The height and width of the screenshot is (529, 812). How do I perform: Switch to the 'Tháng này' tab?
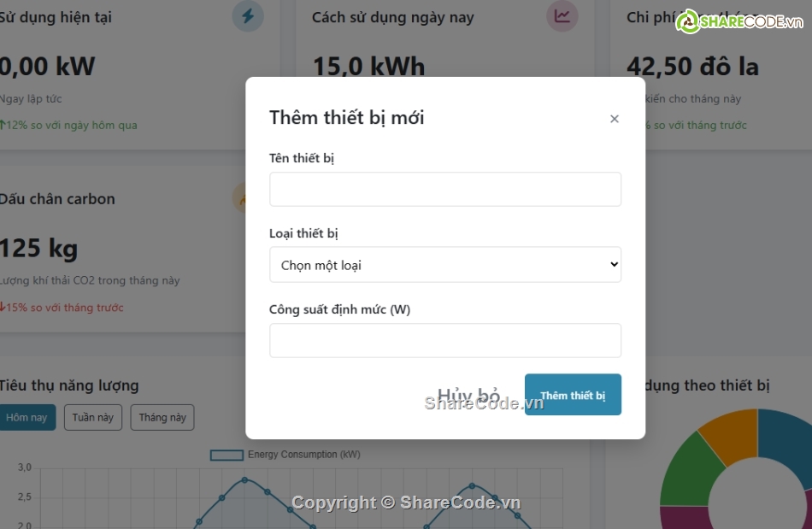point(162,418)
